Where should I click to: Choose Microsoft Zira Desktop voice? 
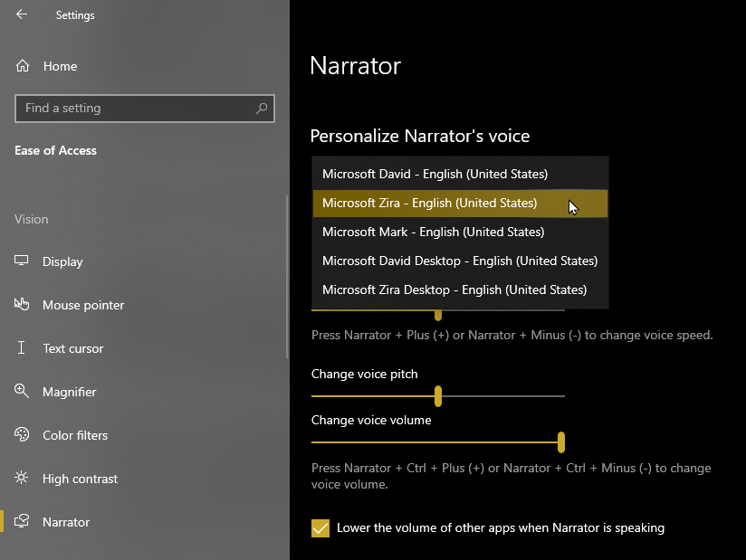460,290
